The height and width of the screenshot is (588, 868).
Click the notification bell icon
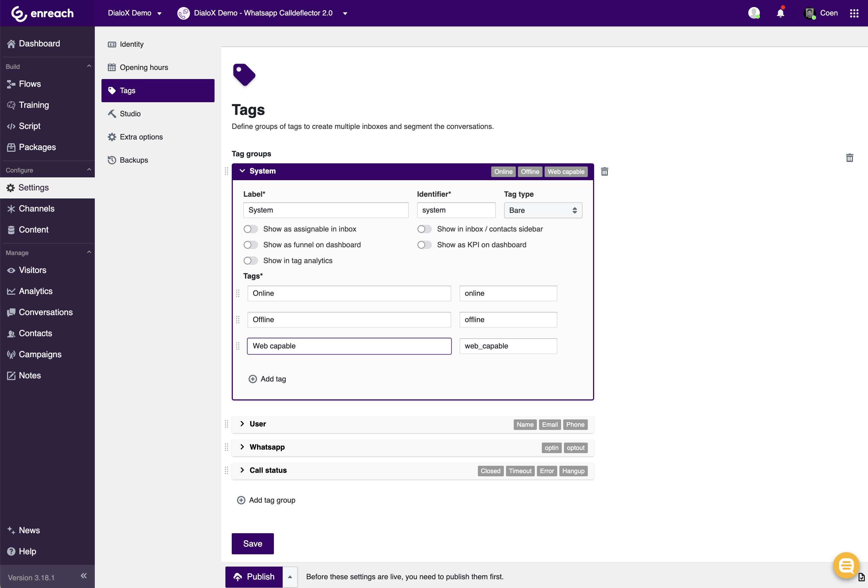(780, 13)
